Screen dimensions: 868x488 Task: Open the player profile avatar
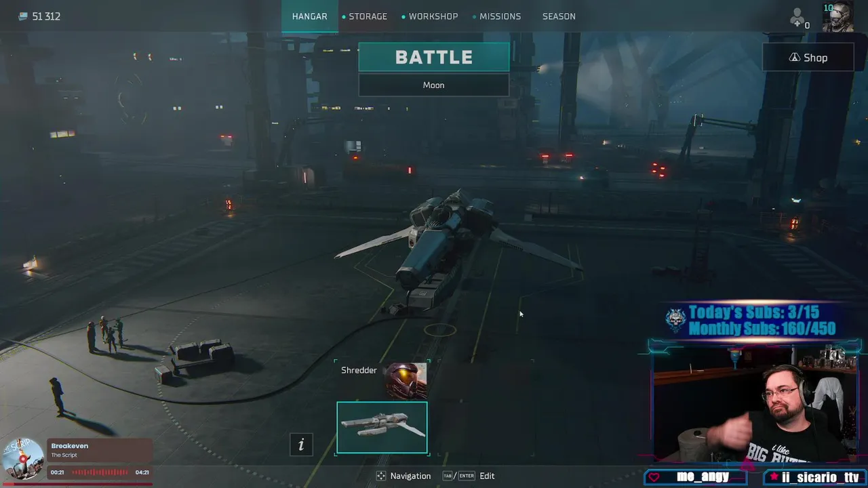point(837,17)
